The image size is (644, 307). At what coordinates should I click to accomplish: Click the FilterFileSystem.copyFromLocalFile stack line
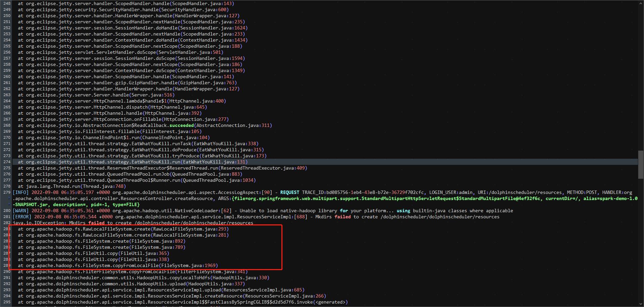133,271
